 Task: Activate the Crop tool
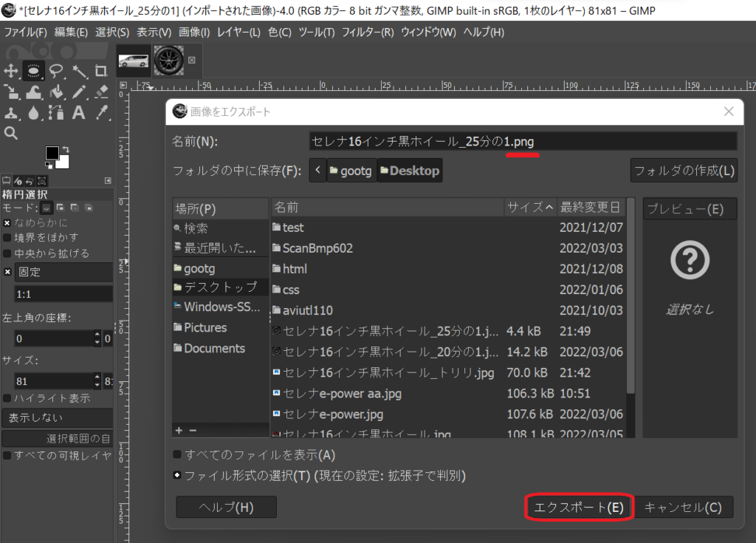pos(101,71)
